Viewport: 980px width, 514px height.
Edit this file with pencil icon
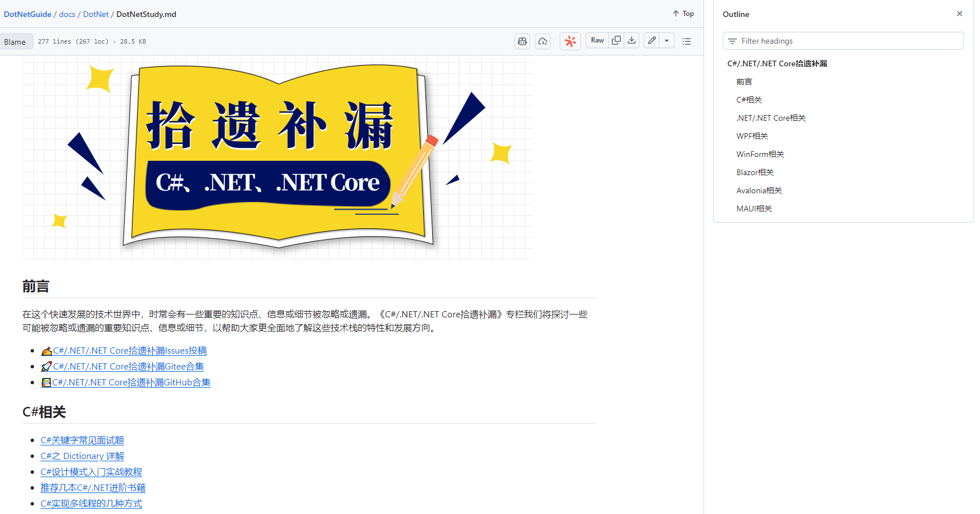(x=652, y=40)
